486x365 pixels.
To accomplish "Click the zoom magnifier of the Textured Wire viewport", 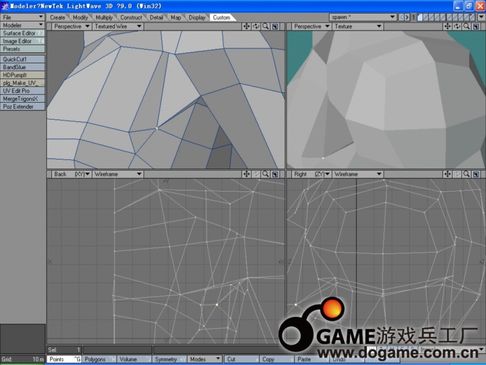I will click(266, 26).
